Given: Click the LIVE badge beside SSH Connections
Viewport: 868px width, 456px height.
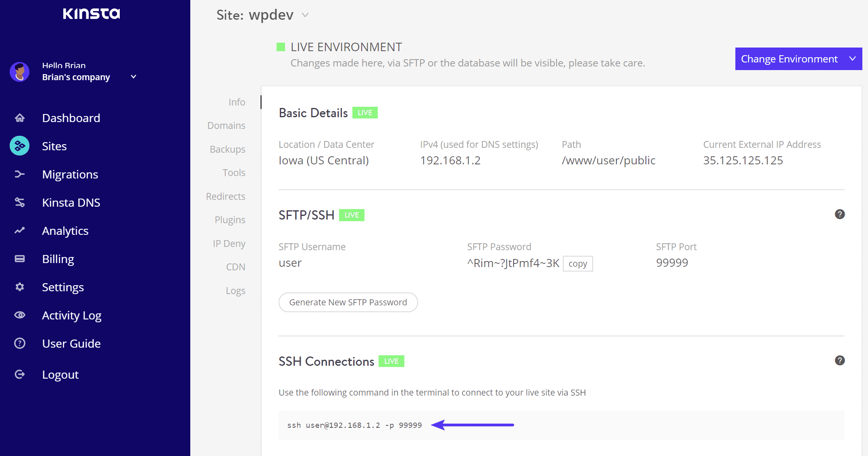Looking at the screenshot, I should pyautogui.click(x=391, y=361).
